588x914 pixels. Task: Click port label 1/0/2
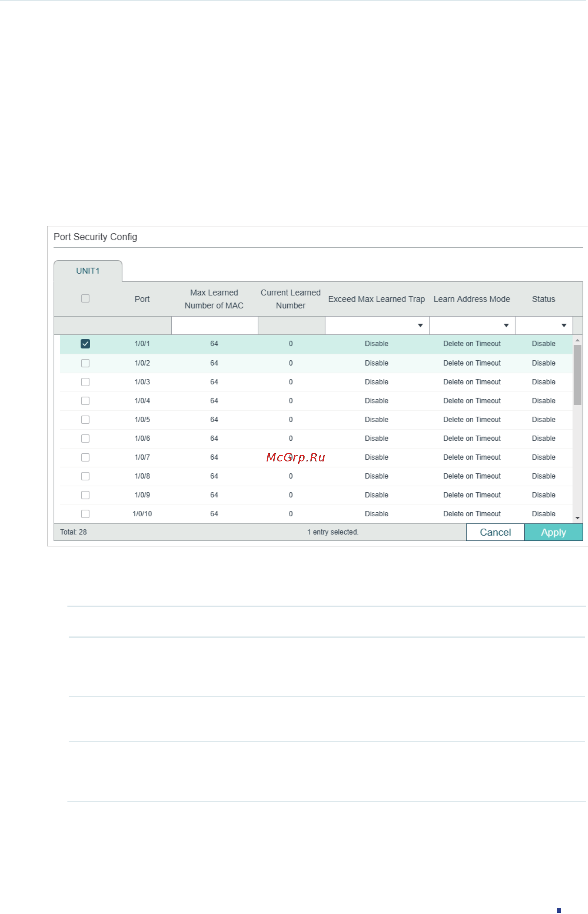click(x=142, y=363)
